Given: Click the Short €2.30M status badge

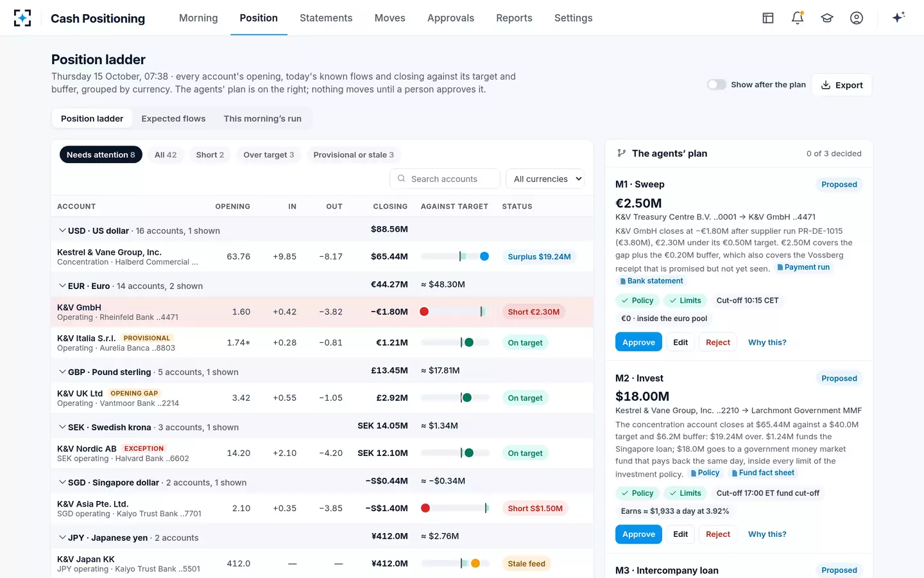Looking at the screenshot, I should pos(533,311).
